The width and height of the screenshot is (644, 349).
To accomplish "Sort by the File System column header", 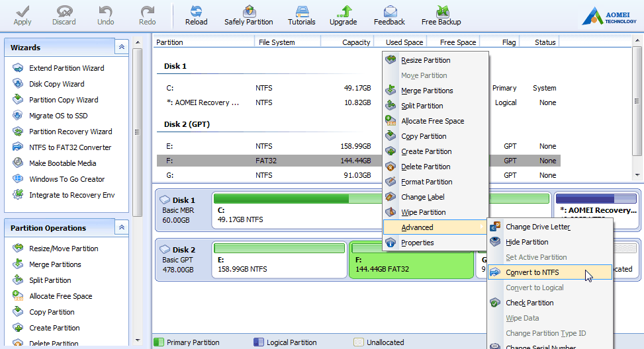I will pyautogui.click(x=287, y=42).
